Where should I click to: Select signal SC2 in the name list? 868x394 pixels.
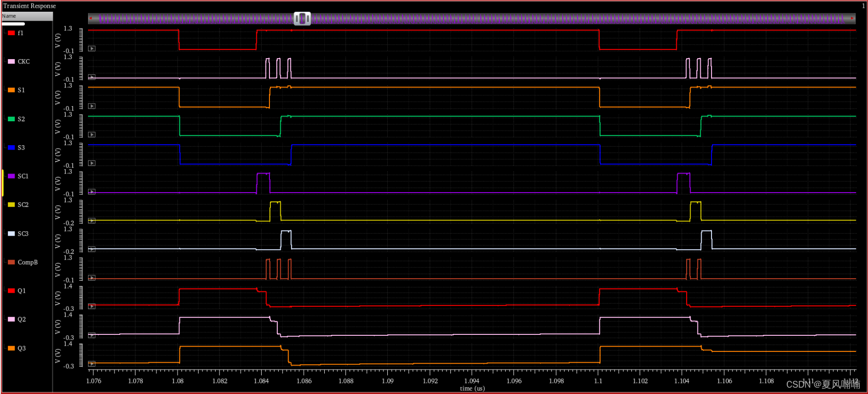pyautogui.click(x=23, y=204)
